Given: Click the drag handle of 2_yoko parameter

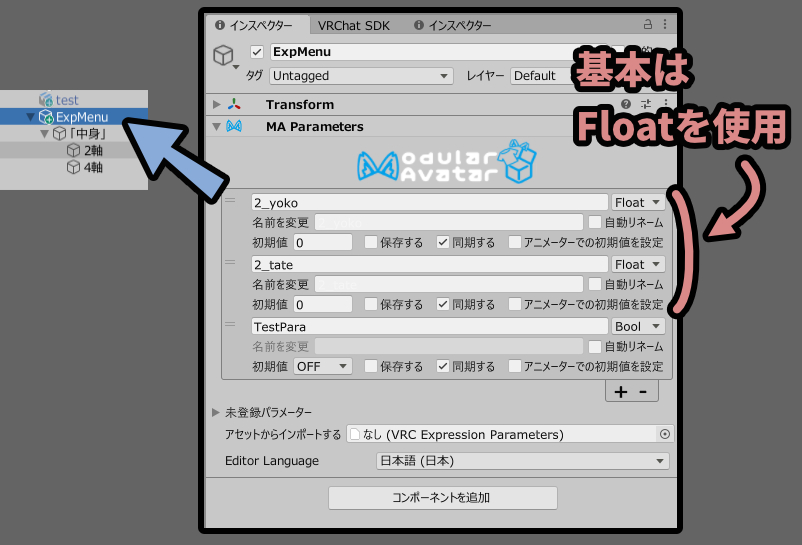Looking at the screenshot, I should click(x=230, y=200).
